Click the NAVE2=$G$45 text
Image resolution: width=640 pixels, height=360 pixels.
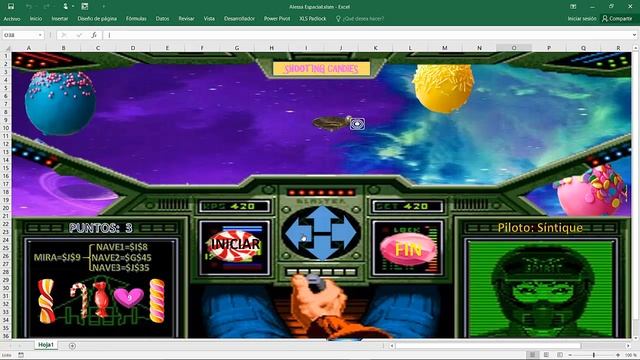coord(121,258)
